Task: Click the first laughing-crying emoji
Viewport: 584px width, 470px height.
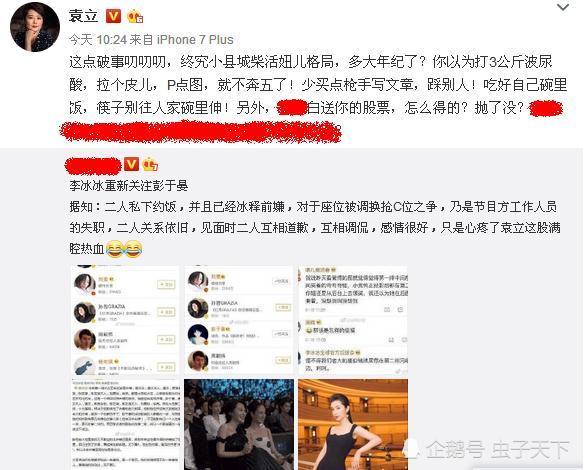Action: 115,249
